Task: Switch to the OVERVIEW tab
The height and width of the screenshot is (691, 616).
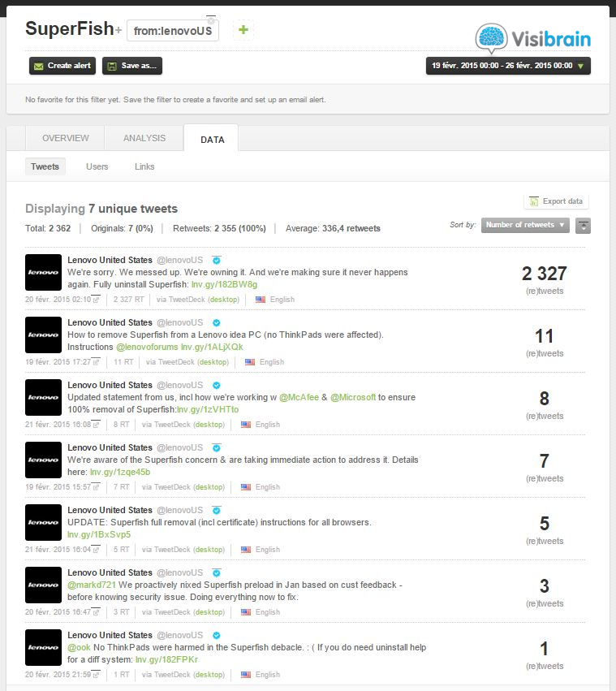Action: pos(65,138)
